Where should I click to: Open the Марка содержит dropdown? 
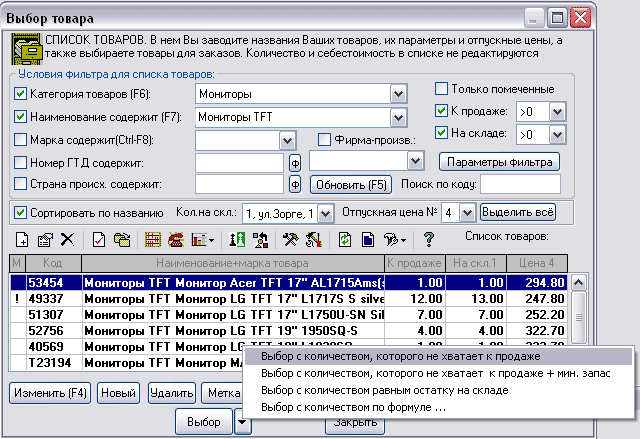(287, 141)
